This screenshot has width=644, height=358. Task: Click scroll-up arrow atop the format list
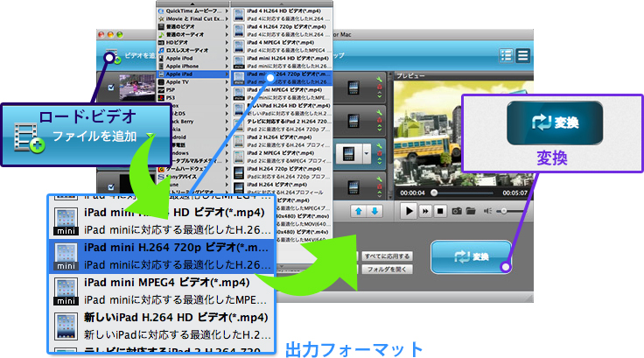[282, 4]
